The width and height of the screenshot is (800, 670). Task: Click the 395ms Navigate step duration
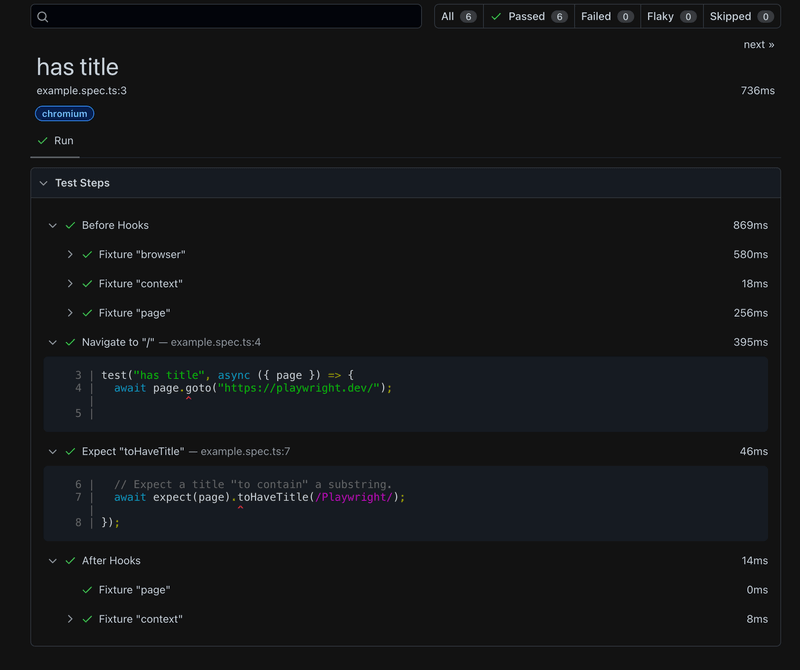tap(751, 342)
